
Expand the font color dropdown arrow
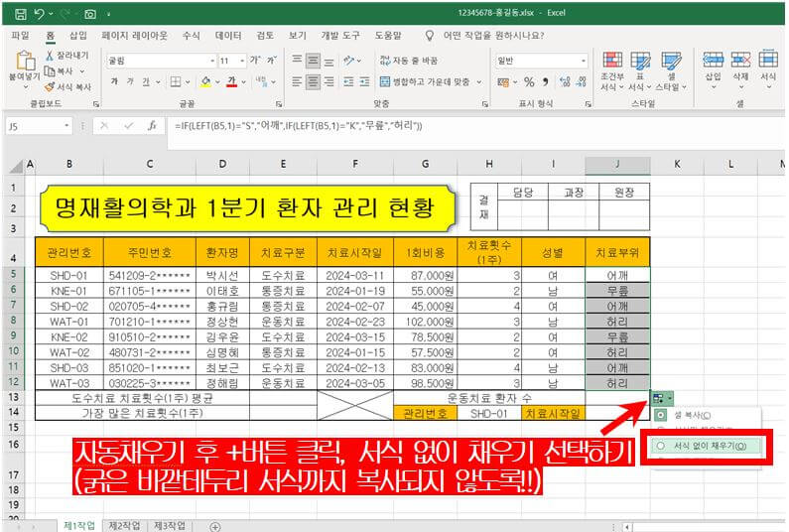point(243,81)
